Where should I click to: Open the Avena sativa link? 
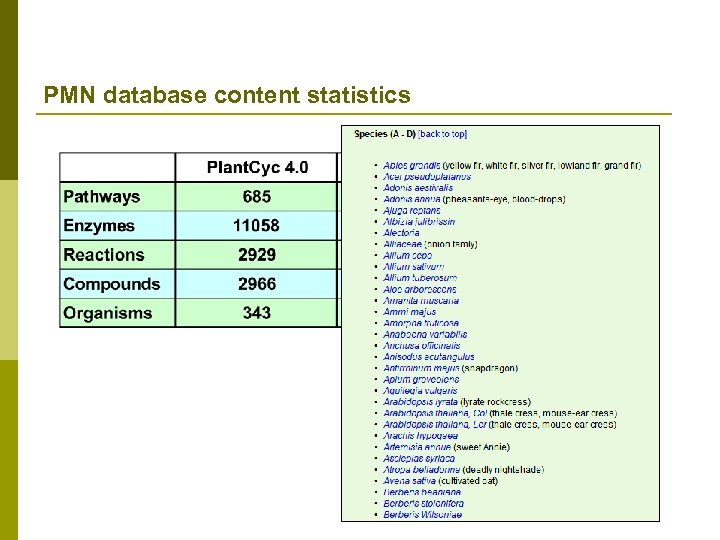point(409,481)
